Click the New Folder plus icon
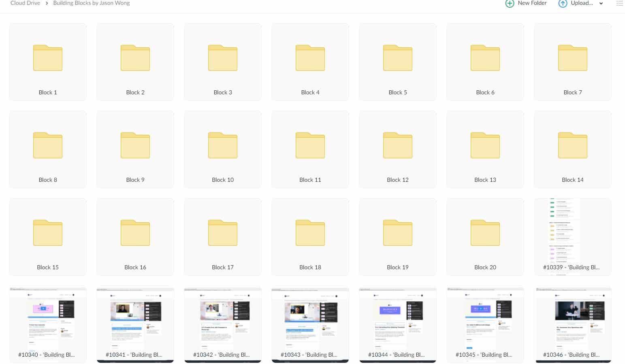Viewport: 625px width, 364px height. (x=510, y=4)
